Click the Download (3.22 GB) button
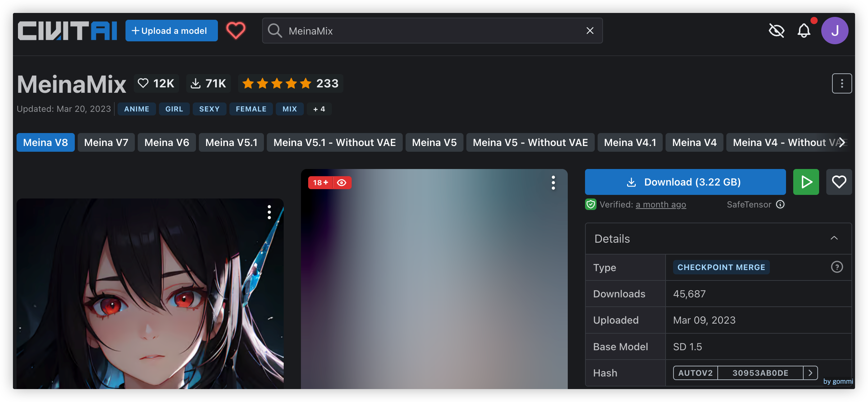This screenshot has width=868, height=402. [685, 182]
